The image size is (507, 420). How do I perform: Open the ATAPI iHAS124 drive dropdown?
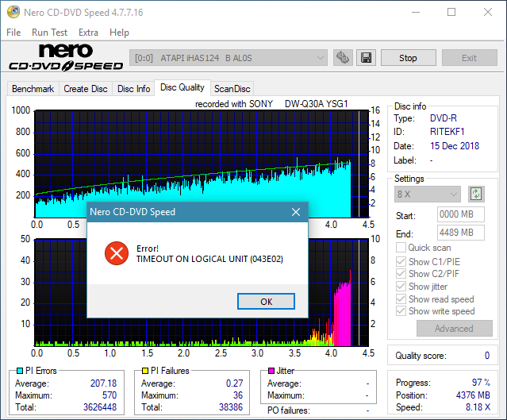229,58
